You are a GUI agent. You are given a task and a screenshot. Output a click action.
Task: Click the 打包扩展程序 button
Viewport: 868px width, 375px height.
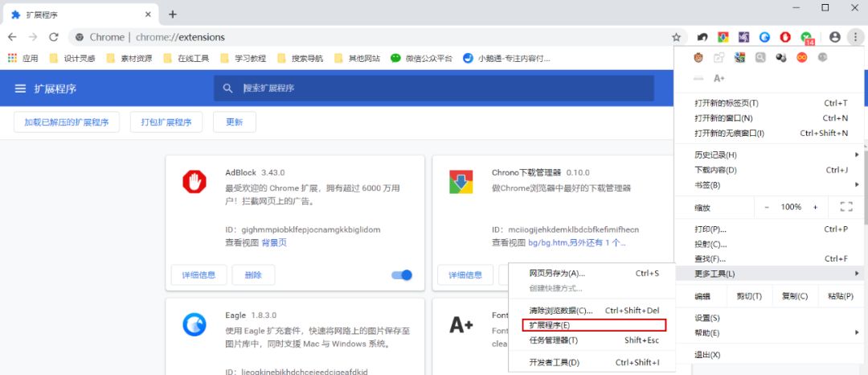(166, 122)
